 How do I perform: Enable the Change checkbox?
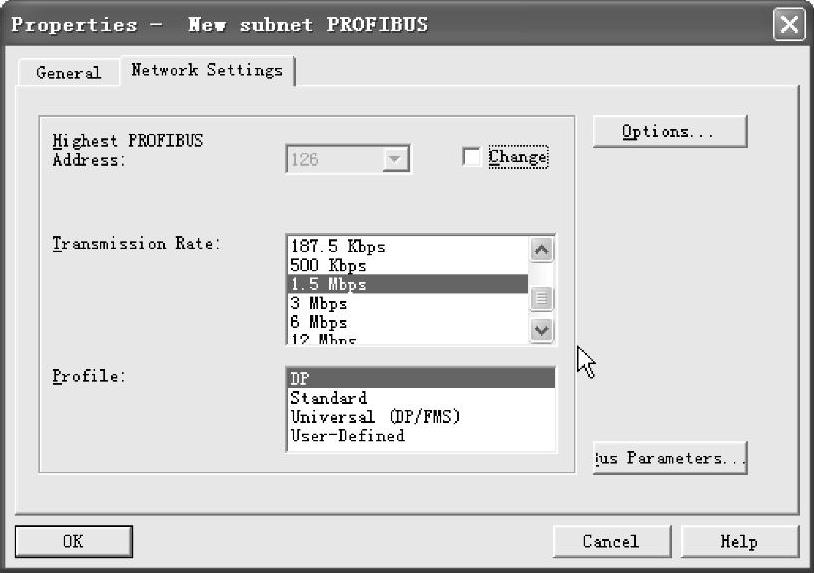pyautogui.click(x=471, y=157)
